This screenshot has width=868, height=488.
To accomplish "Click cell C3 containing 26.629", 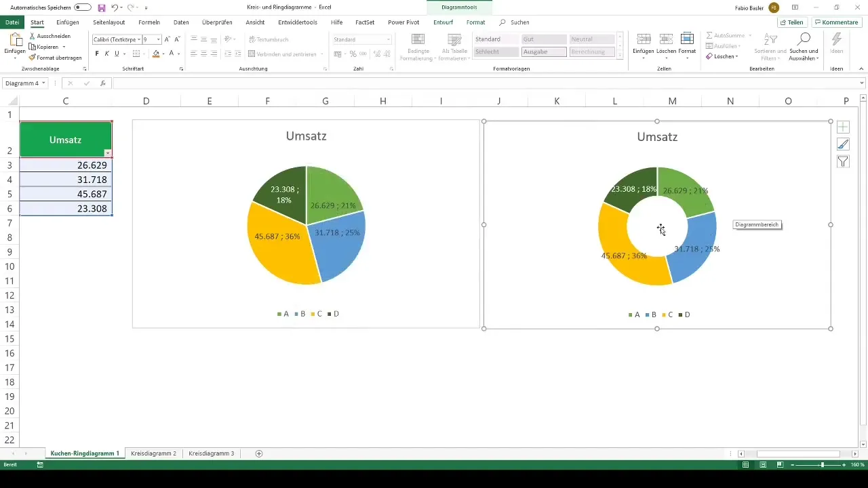I will [66, 165].
